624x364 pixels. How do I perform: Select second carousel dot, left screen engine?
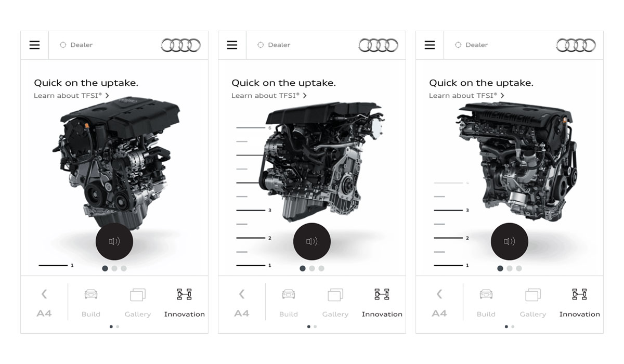tap(114, 269)
